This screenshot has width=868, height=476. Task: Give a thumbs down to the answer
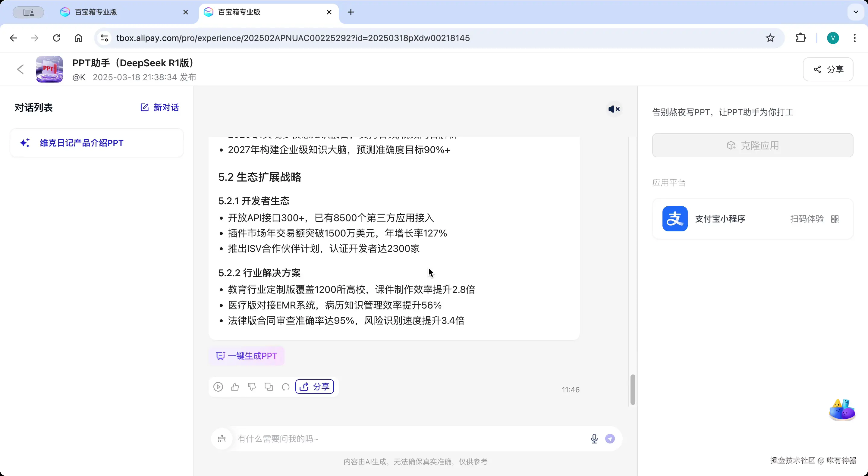click(252, 387)
